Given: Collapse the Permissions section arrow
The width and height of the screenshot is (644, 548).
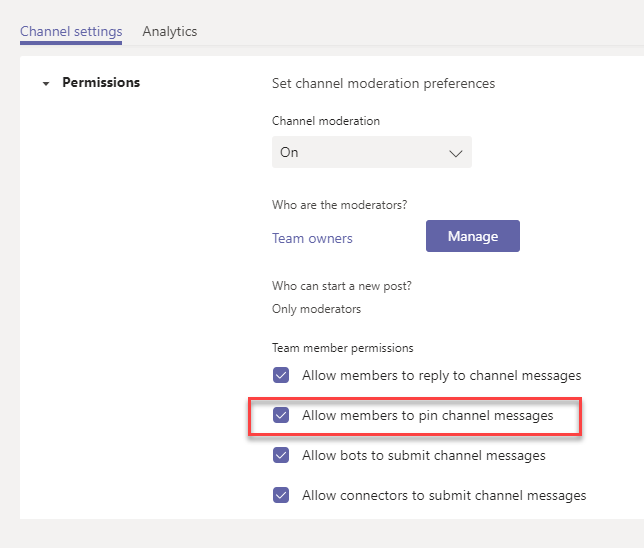Looking at the screenshot, I should pos(46,84).
